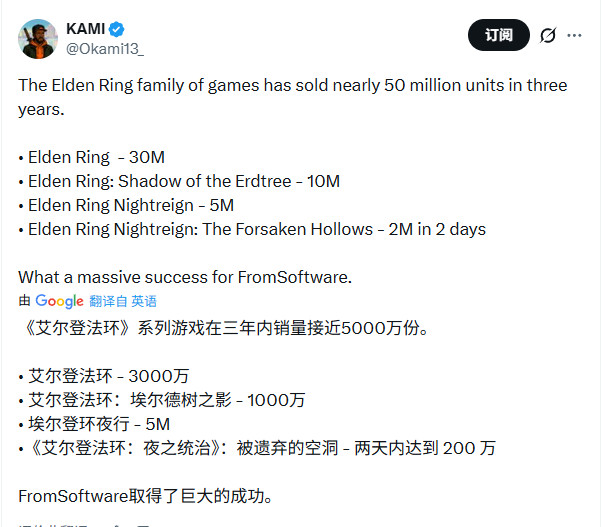Click the Grok slashed-circle icon
The image size is (605, 527).
coord(547,36)
